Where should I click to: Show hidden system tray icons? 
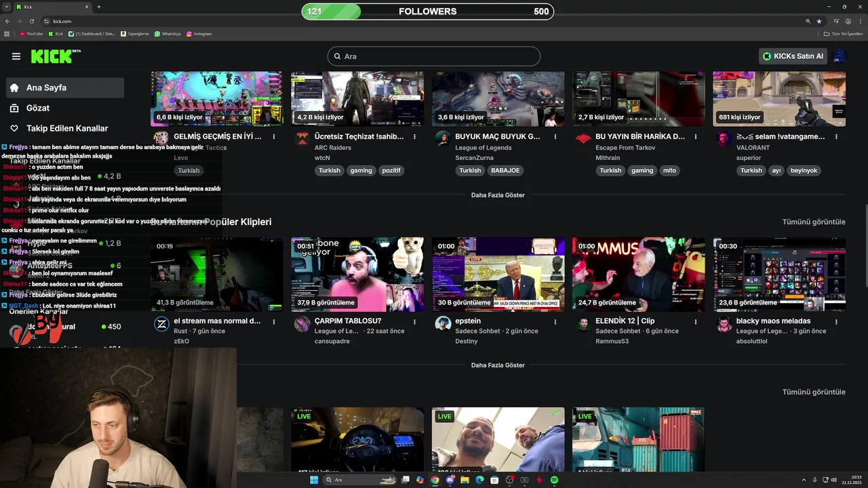(x=804, y=480)
